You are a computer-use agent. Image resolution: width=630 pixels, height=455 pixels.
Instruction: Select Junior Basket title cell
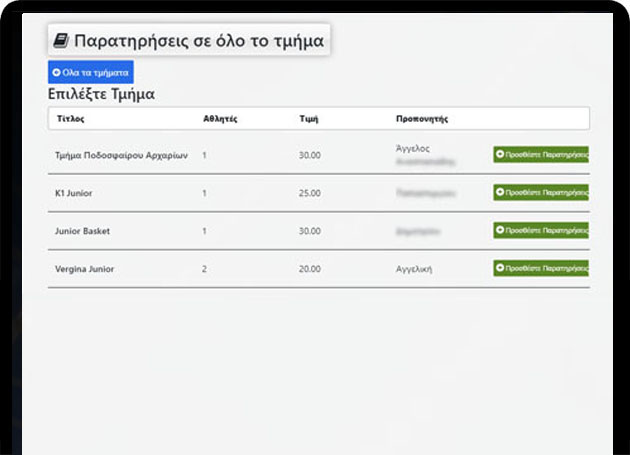pos(82,231)
